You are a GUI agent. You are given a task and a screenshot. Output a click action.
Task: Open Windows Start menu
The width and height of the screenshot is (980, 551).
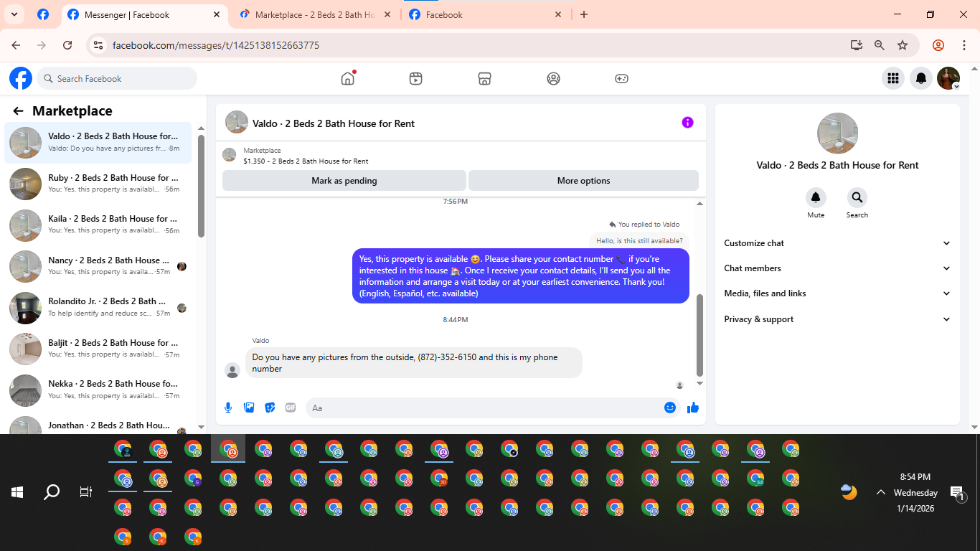17,492
